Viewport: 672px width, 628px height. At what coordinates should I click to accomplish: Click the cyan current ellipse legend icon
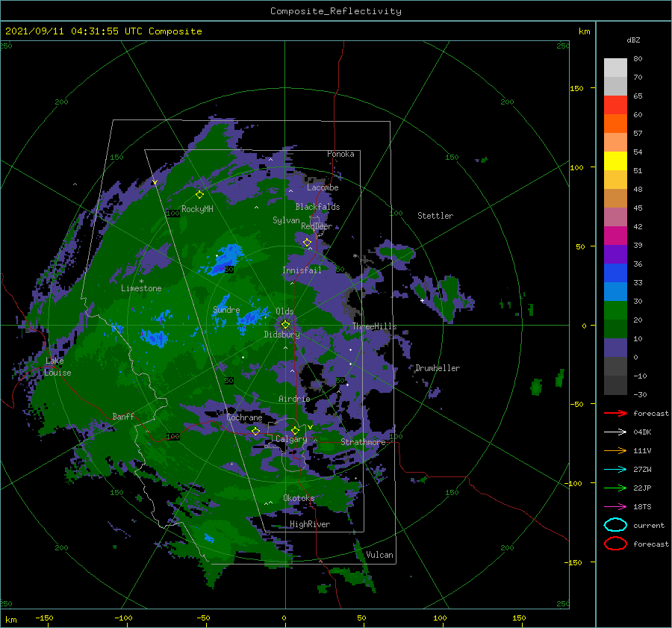click(x=615, y=525)
